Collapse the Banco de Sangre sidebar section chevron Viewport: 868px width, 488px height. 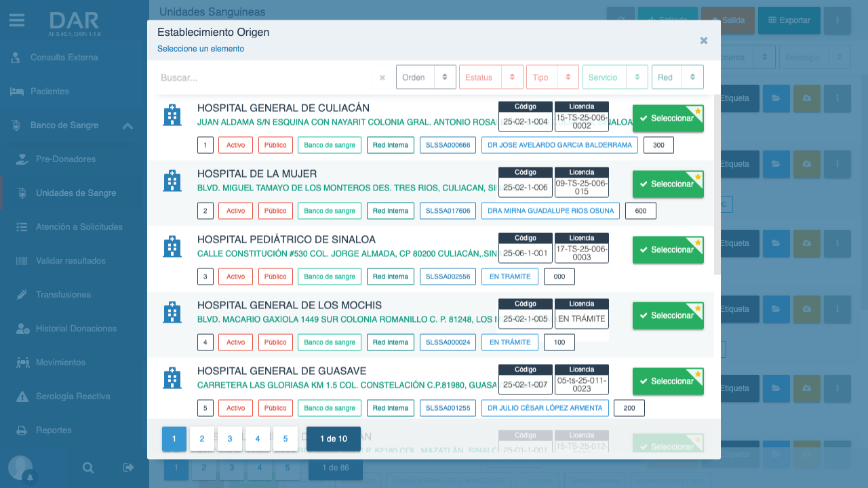click(127, 125)
